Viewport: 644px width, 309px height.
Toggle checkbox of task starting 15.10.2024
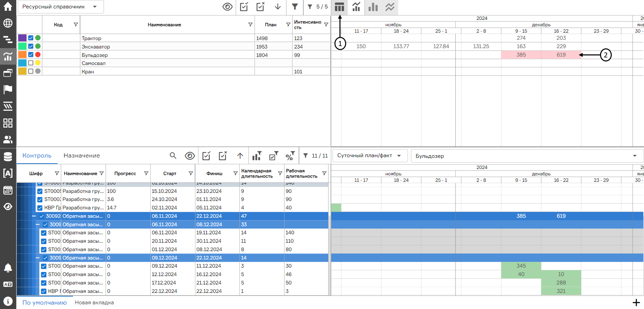(x=40, y=191)
